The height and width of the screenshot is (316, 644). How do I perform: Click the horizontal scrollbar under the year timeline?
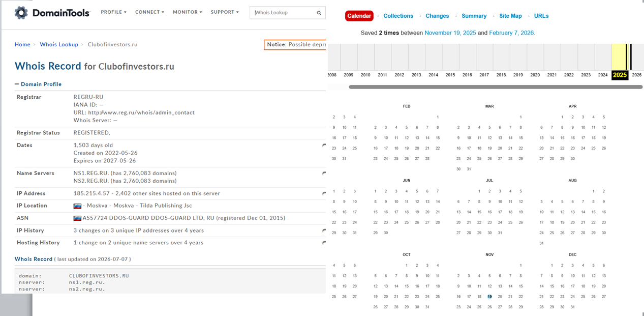496,87
